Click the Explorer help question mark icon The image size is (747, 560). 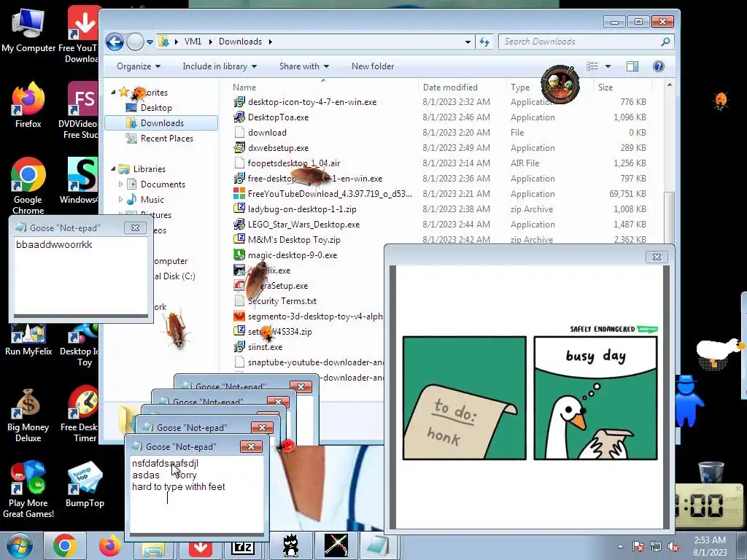659,66
